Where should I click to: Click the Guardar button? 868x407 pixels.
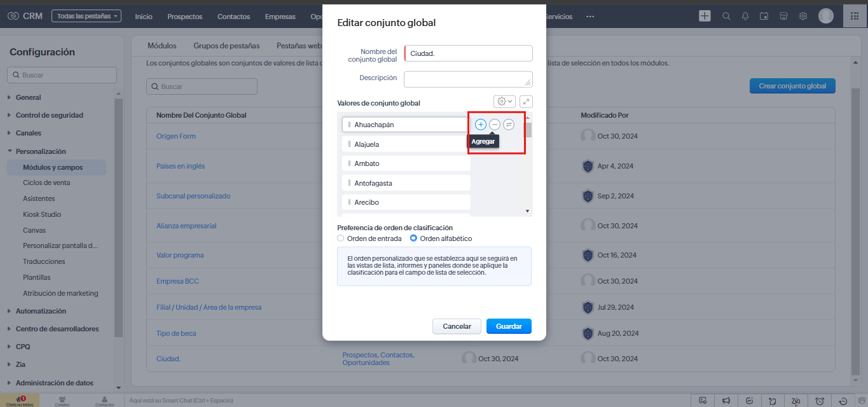coord(509,326)
